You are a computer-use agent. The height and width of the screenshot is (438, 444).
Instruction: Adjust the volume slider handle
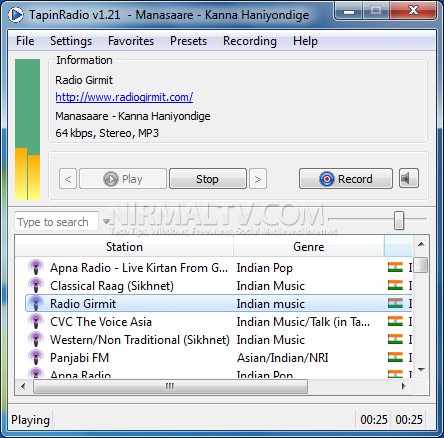coord(399,220)
